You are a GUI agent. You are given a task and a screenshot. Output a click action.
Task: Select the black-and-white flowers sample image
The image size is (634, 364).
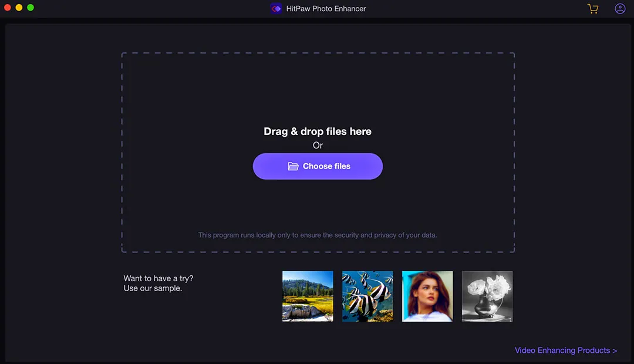pos(487,296)
